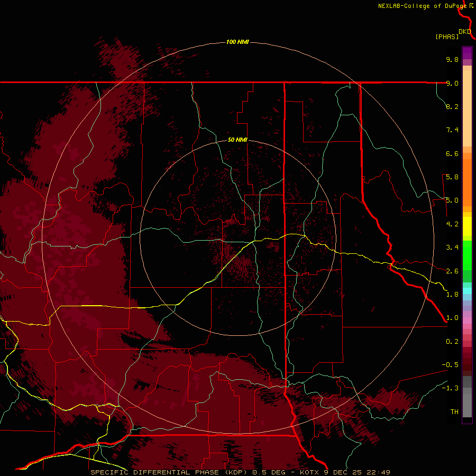Click the 8.2 value on the color scale

[x=452, y=106]
